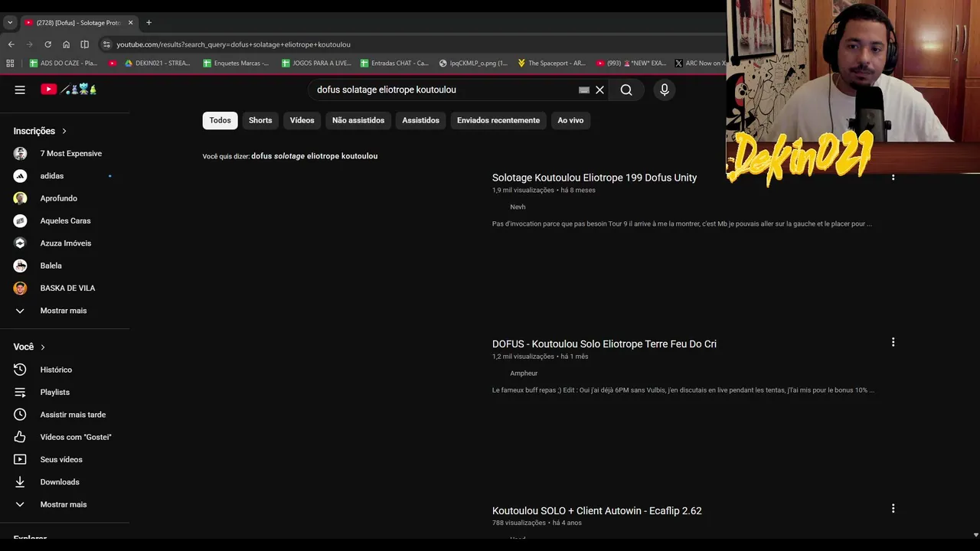Click the magnifier search button
The image size is (980, 551).
(x=626, y=90)
